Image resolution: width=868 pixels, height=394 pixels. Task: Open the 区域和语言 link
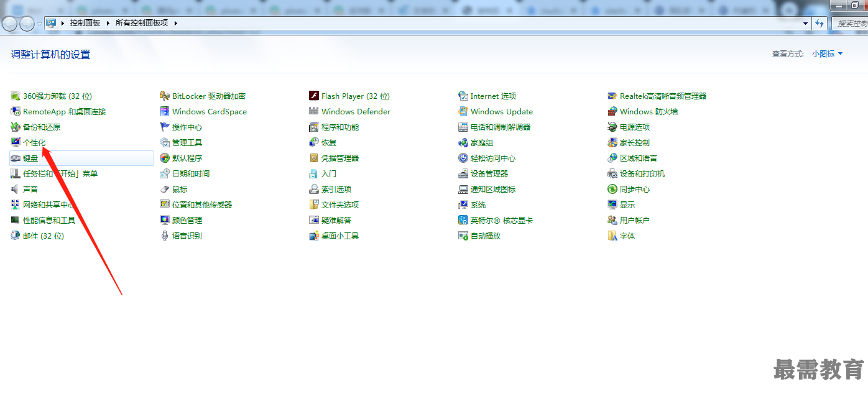tap(639, 158)
